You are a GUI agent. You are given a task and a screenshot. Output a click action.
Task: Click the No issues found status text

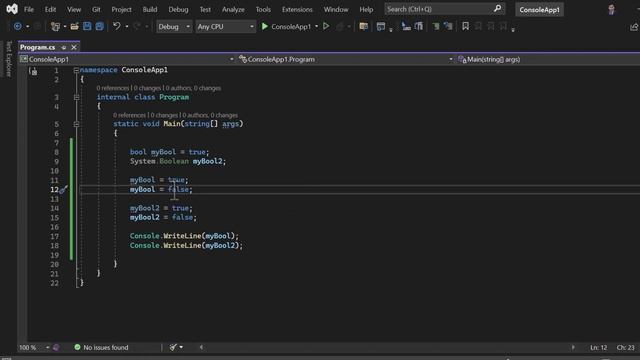106,347
